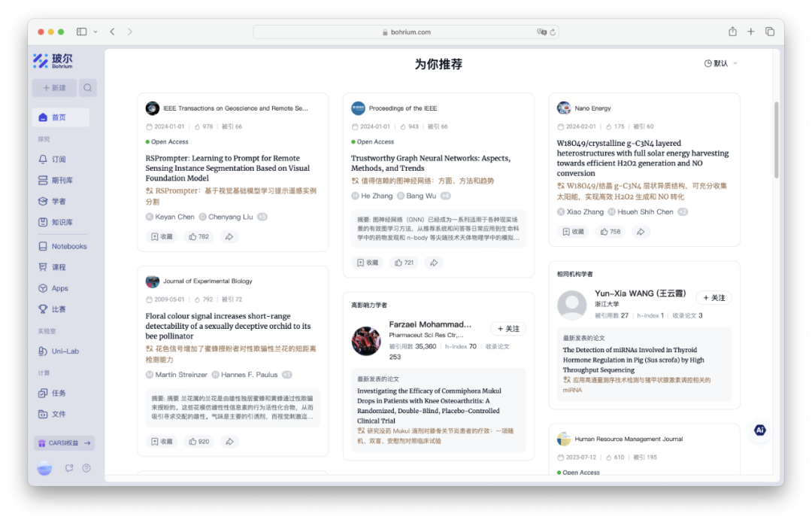The height and width of the screenshot is (523, 812).
Task: Bookmark the Nano Energy W18O49 paper
Action: [573, 232]
